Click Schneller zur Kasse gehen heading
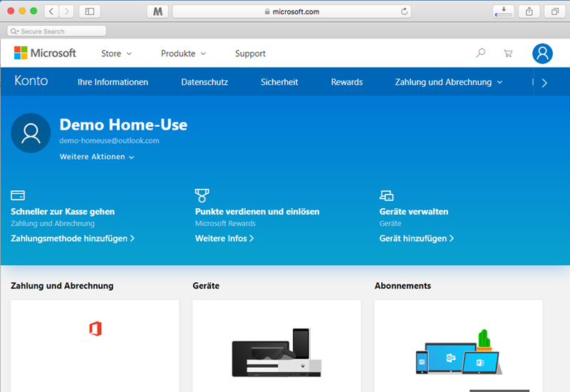 pos(63,212)
